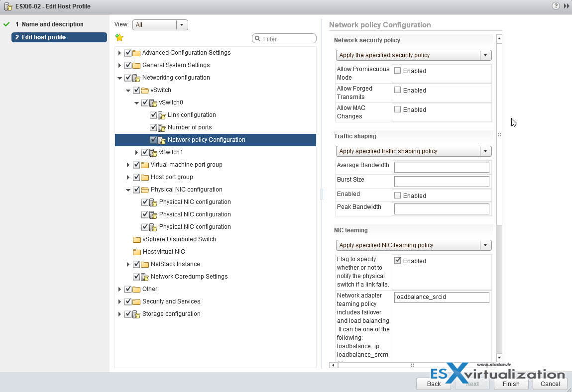The height and width of the screenshot is (392, 572).
Task: Enable Allow Promiscuous Mode checkbox
Action: pos(398,71)
